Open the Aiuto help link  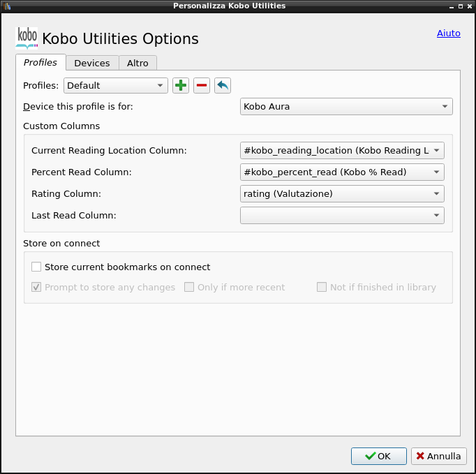(x=448, y=33)
